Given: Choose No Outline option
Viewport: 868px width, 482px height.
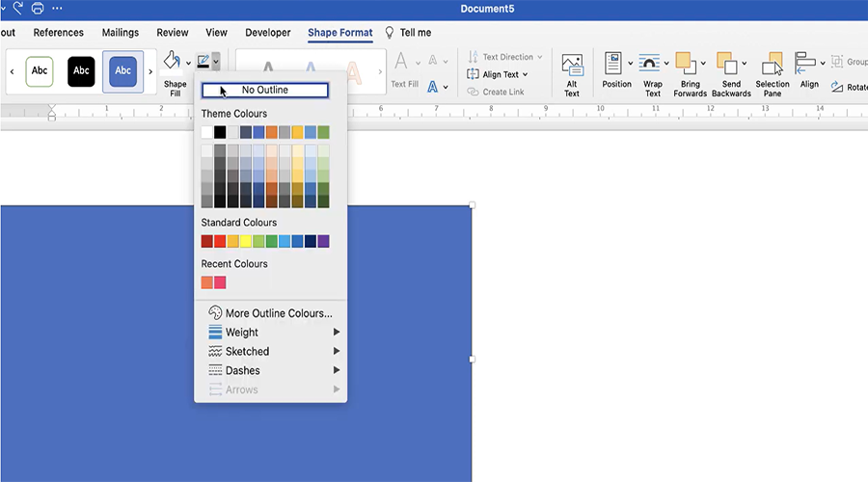Looking at the screenshot, I should click(265, 91).
